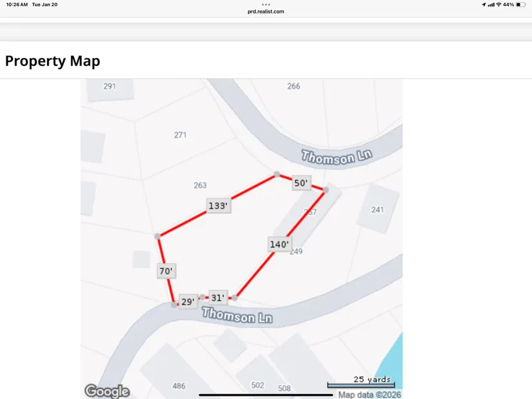This screenshot has height=399, width=532.
Task: Select vertex joining 31' and 140' edges
Action: [235, 298]
